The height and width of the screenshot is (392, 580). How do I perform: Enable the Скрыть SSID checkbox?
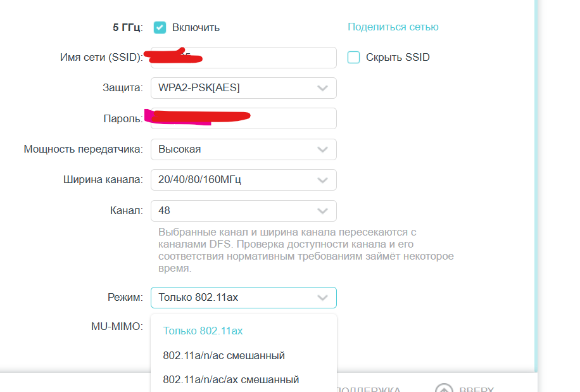point(353,58)
